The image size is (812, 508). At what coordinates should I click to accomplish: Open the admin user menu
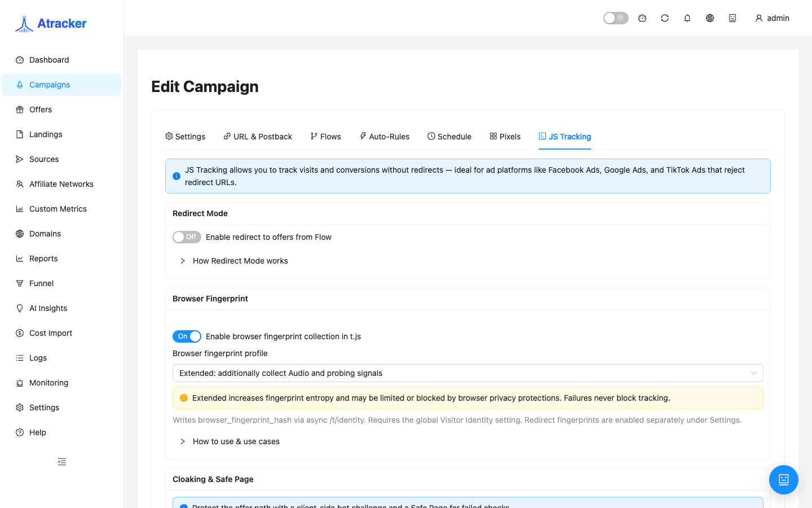point(772,18)
